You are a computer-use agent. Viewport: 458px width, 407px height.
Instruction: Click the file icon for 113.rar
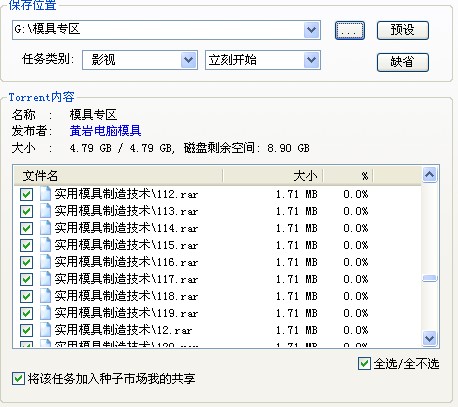[x=45, y=211]
